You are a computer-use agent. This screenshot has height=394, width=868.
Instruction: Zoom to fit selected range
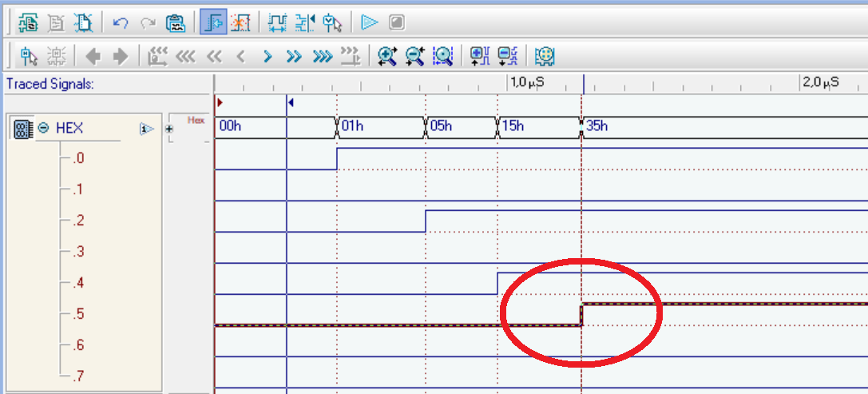(x=443, y=56)
